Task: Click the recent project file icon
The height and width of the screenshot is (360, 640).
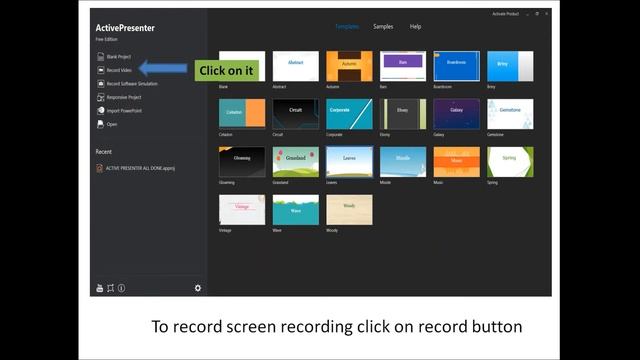Action: click(99, 168)
